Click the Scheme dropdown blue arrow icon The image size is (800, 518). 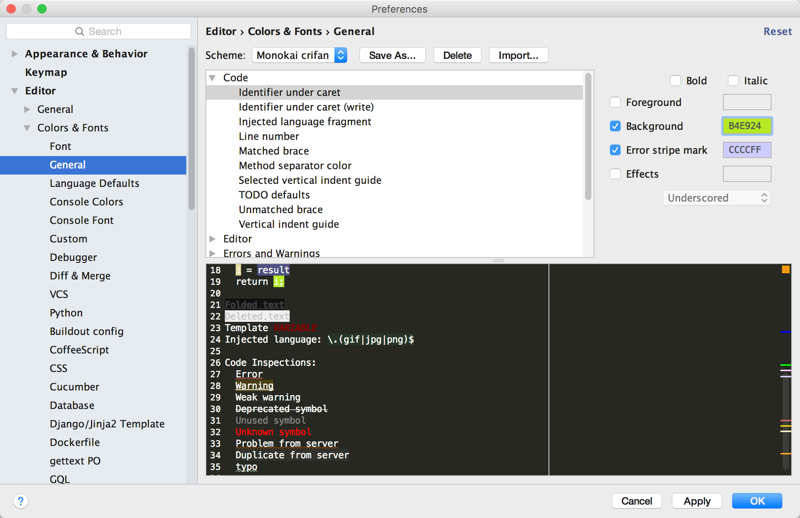(x=341, y=55)
